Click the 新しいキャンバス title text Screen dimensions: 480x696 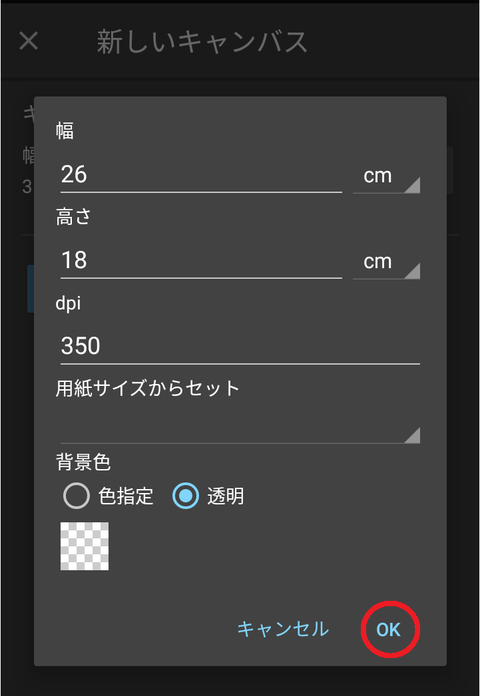click(202, 42)
